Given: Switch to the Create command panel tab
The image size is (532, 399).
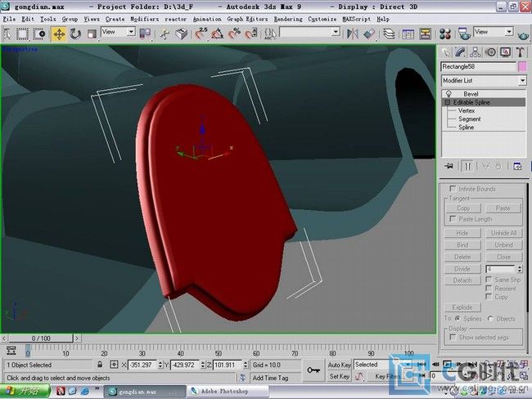Looking at the screenshot, I should pos(446,52).
